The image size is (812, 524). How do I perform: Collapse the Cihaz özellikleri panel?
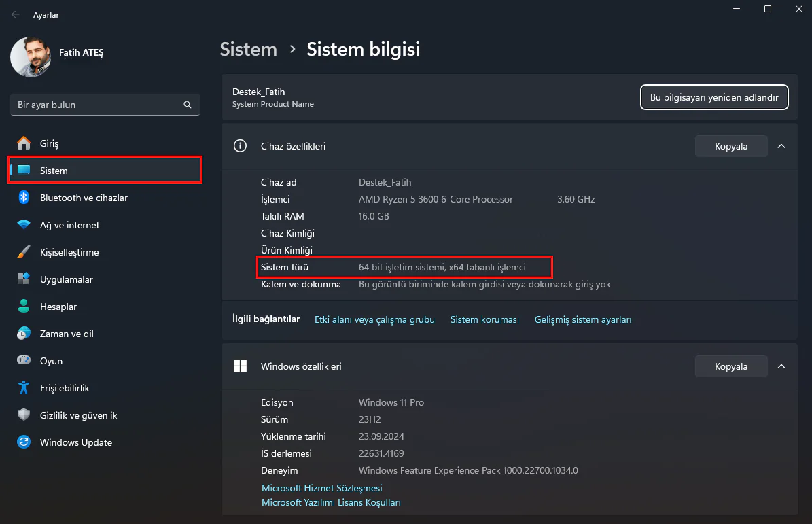[x=781, y=145]
